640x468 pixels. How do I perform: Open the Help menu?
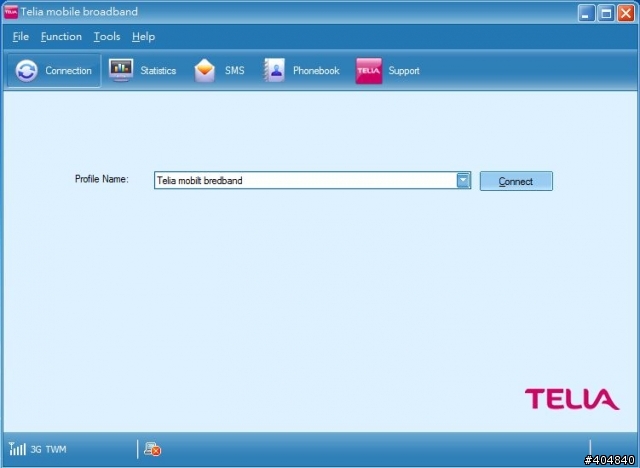[143, 37]
